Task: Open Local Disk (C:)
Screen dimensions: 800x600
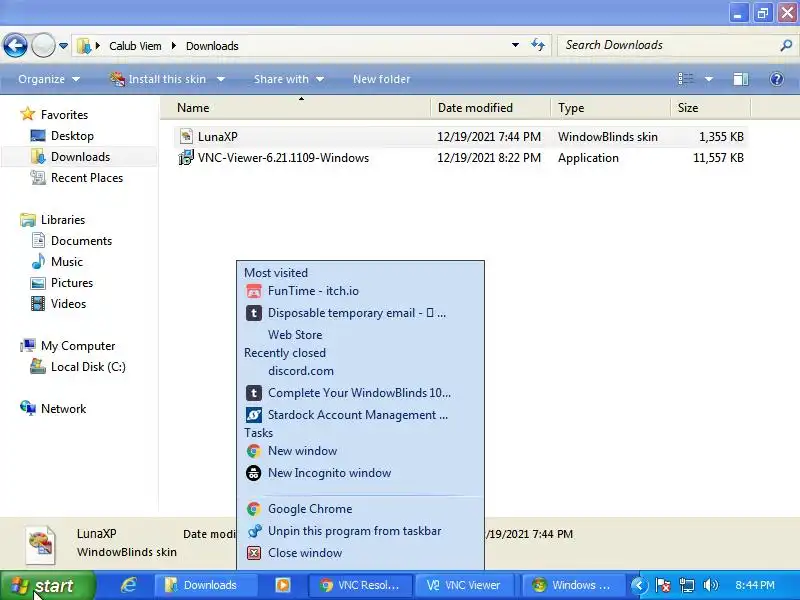Action: tap(88, 366)
